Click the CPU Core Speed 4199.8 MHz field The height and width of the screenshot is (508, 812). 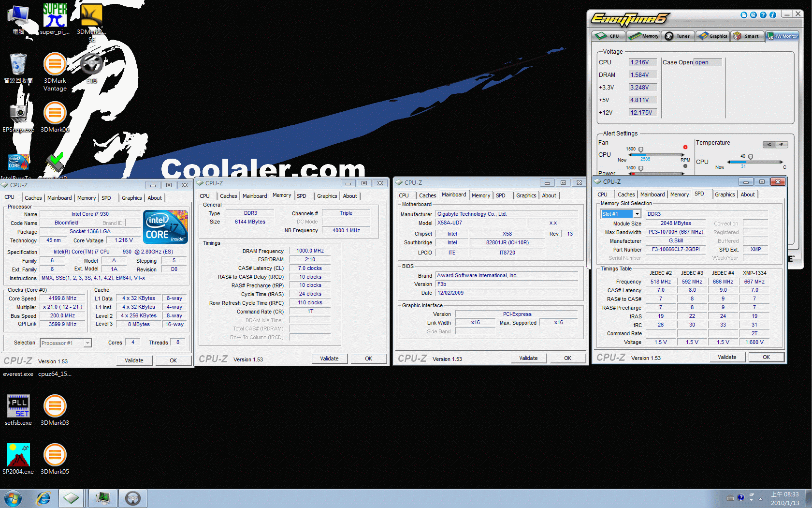click(62, 299)
